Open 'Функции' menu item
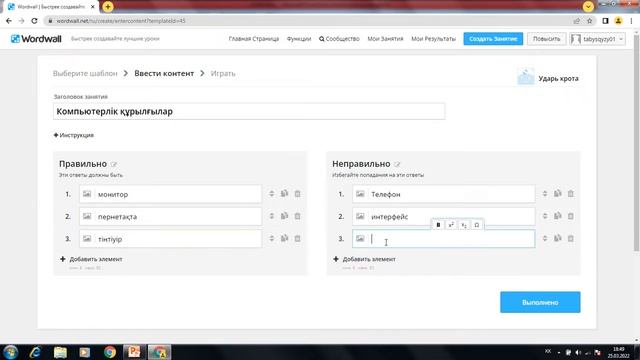The width and height of the screenshot is (640, 360). (x=299, y=39)
